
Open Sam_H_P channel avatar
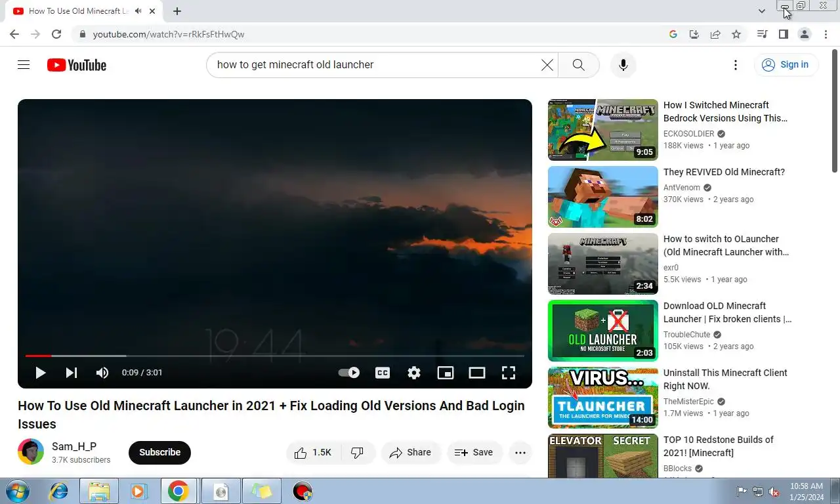31,452
